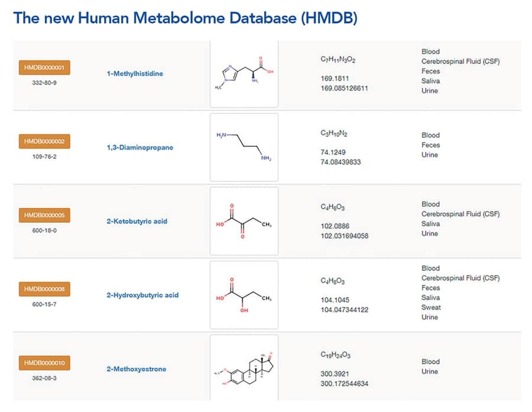This screenshot has height=412, width=532.
Task: Open the HMDB0000010 entry button
Action: pos(45,363)
